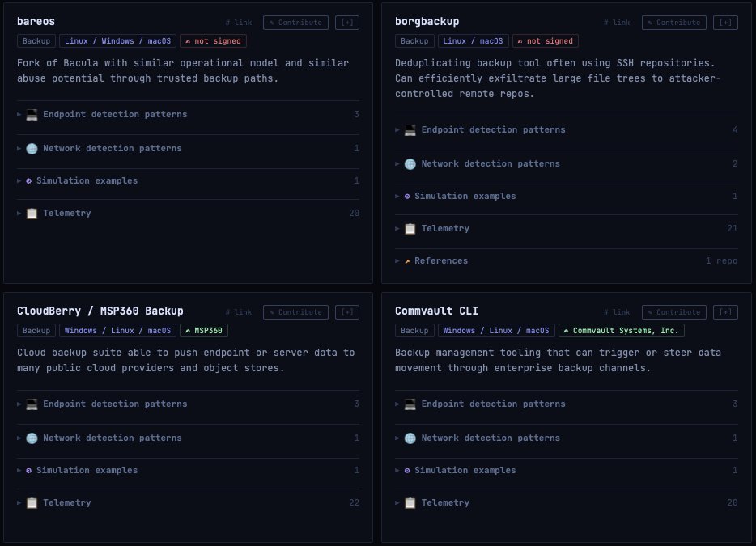Expand CloudBerry Telemetry section
Viewport: 756px width, 546px height.
pos(188,502)
